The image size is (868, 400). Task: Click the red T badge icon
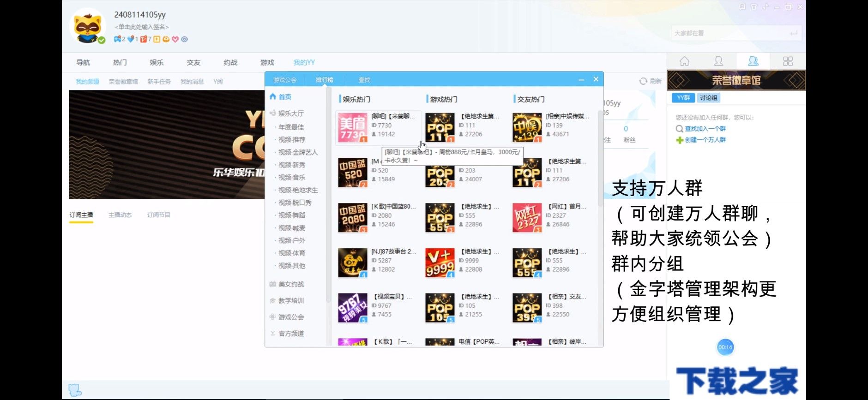(144, 39)
